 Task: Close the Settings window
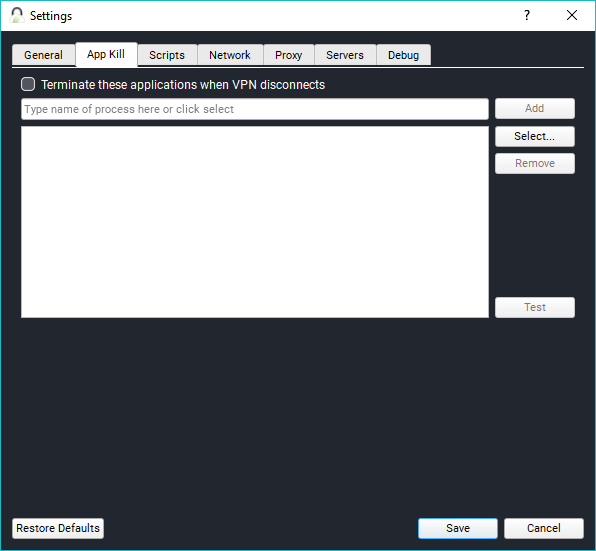(572, 15)
